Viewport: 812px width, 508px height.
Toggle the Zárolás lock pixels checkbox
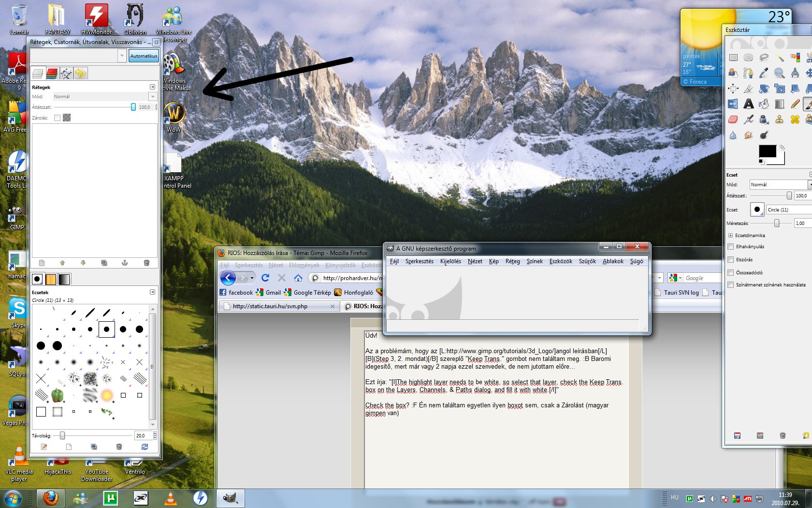click(58, 118)
